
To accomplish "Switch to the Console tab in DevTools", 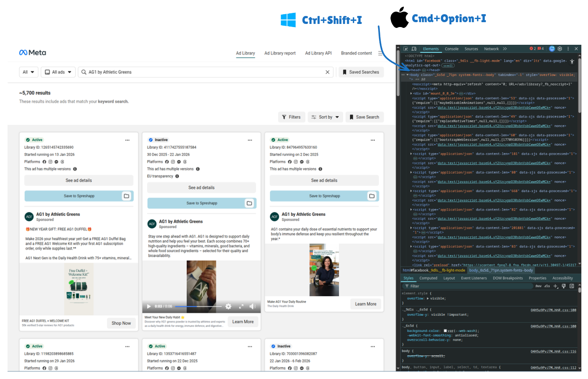I will pos(451,49).
